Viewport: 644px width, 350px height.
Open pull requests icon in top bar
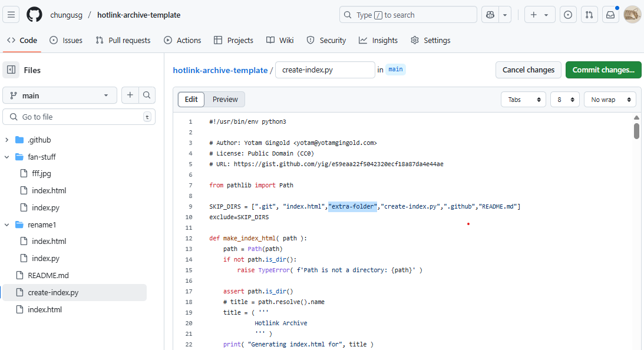click(x=589, y=15)
